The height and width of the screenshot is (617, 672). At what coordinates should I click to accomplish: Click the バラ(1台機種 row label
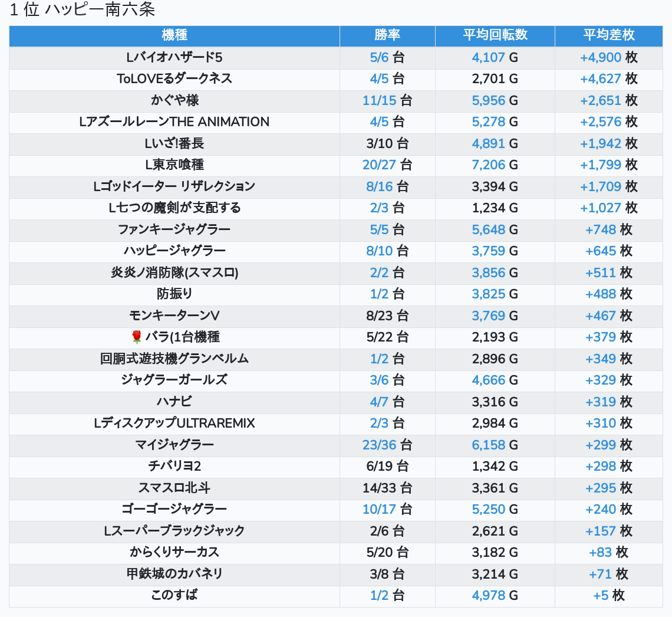[183, 337]
